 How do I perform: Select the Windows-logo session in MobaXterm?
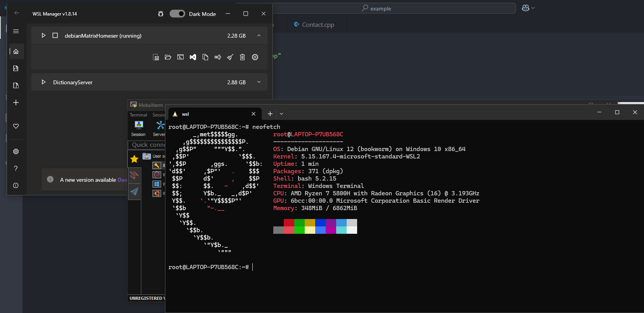[157, 184]
